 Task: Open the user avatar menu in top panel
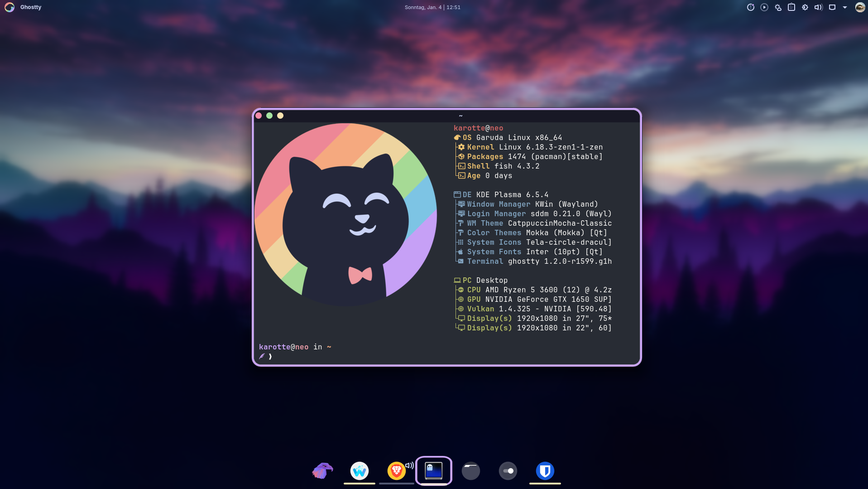point(860,7)
